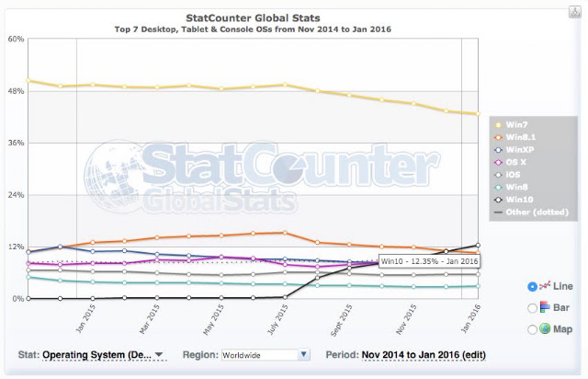Select the Line radio button

[x=532, y=287]
